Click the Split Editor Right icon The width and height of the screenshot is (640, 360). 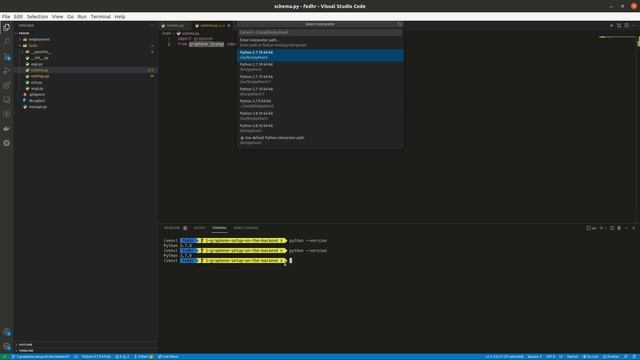click(626, 25)
